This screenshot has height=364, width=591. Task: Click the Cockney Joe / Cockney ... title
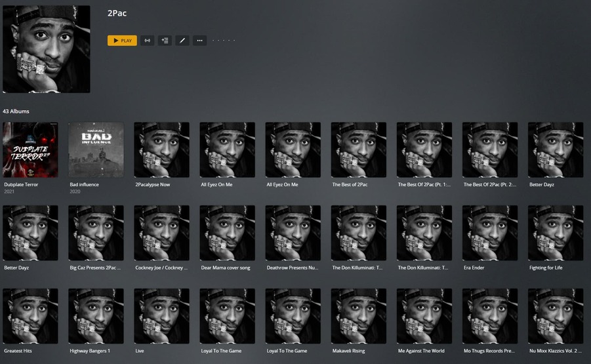(x=161, y=268)
